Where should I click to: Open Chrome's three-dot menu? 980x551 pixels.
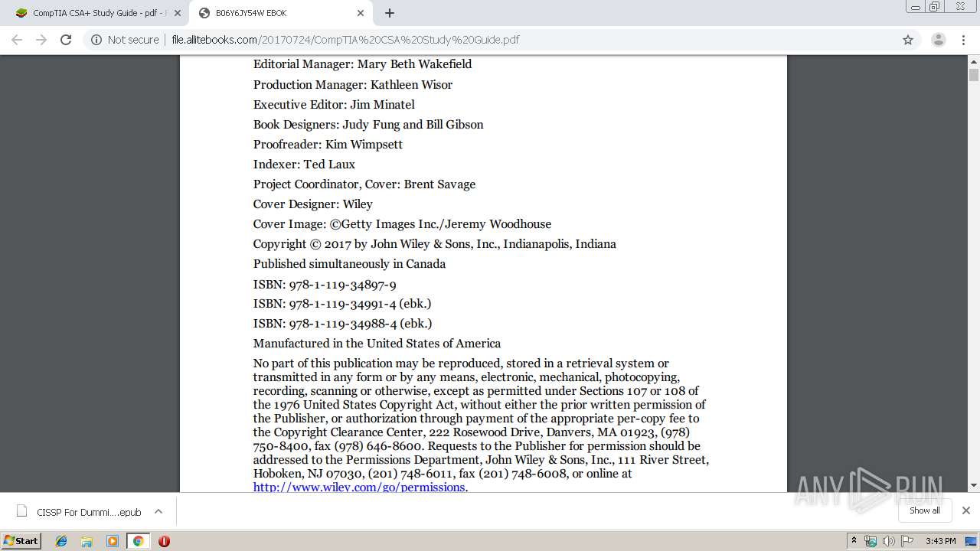(963, 40)
